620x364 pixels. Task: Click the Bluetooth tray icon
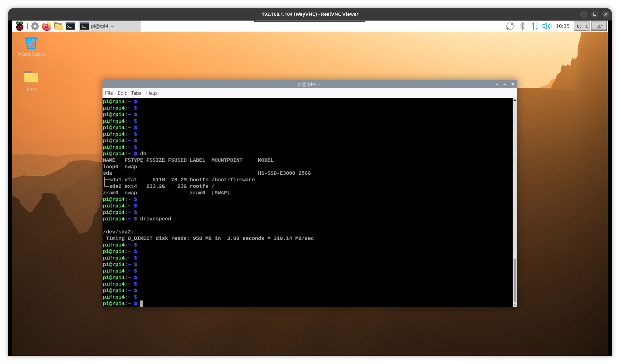click(523, 26)
